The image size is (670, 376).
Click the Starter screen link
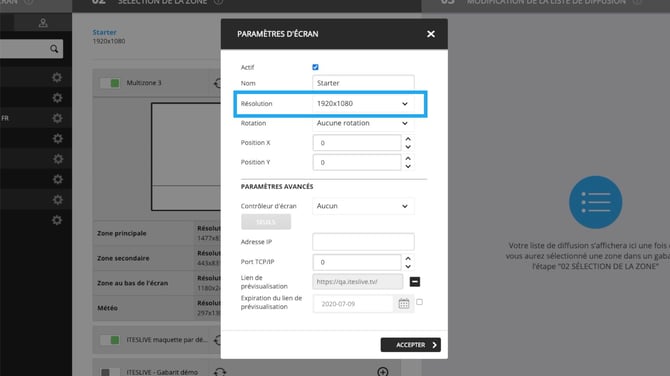[x=104, y=32]
